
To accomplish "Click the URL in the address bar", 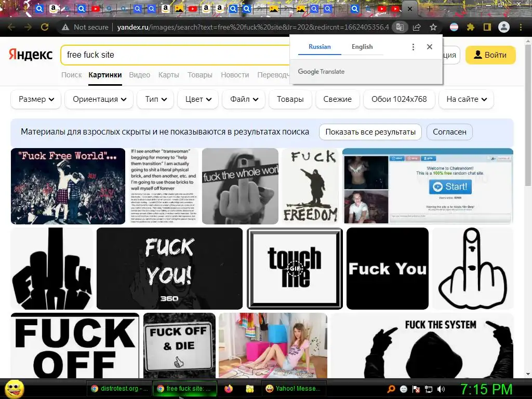I will [x=253, y=27].
